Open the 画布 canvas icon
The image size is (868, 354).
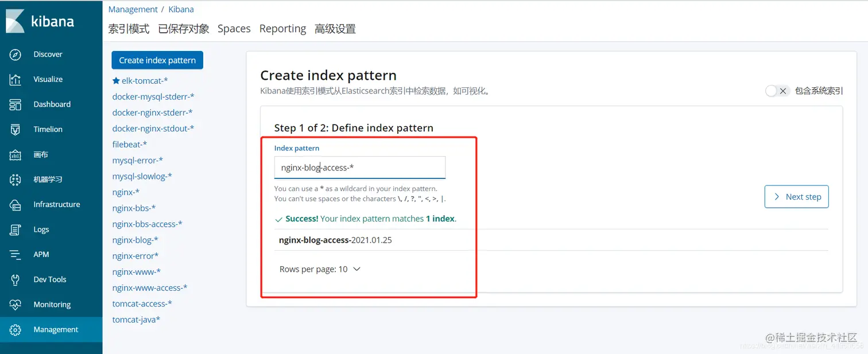click(x=15, y=154)
